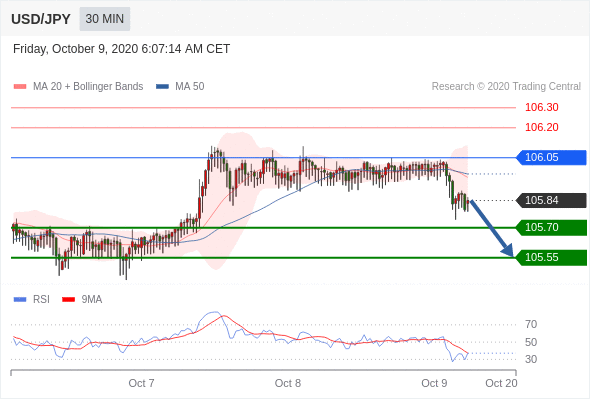Click the blue 106.05 pivot price tag
The height and width of the screenshot is (400, 590).
tap(551, 157)
